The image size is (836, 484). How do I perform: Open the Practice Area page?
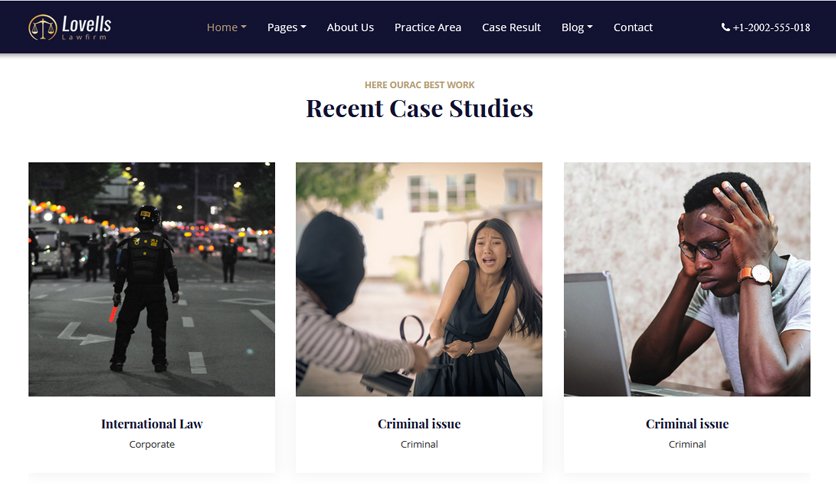427,27
